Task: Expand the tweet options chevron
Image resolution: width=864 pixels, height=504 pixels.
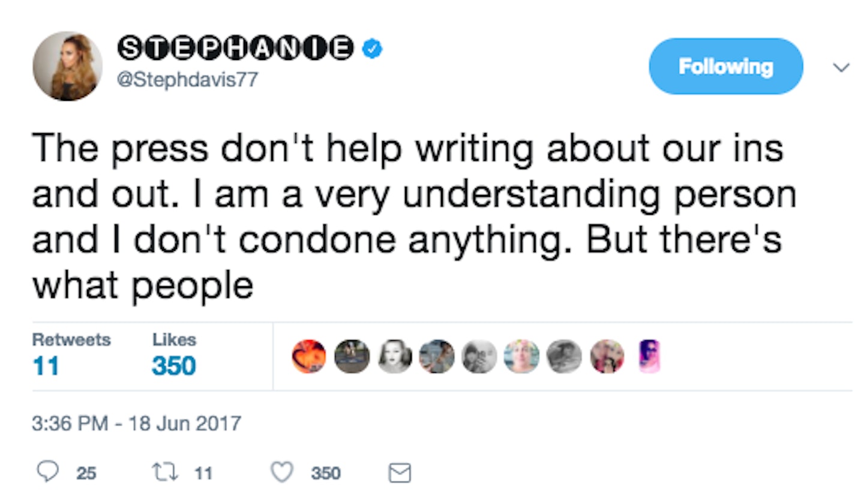Action: (841, 67)
